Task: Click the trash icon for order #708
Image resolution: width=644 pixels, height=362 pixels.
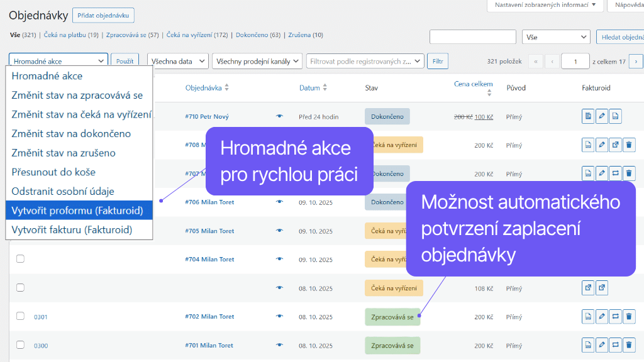Action: point(629,145)
